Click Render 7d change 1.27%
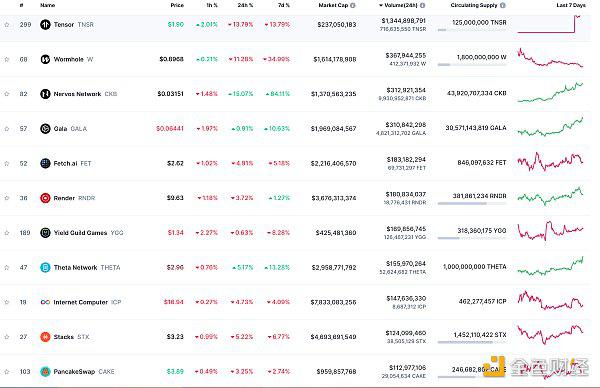This screenshot has width=600, height=388. coord(279,198)
